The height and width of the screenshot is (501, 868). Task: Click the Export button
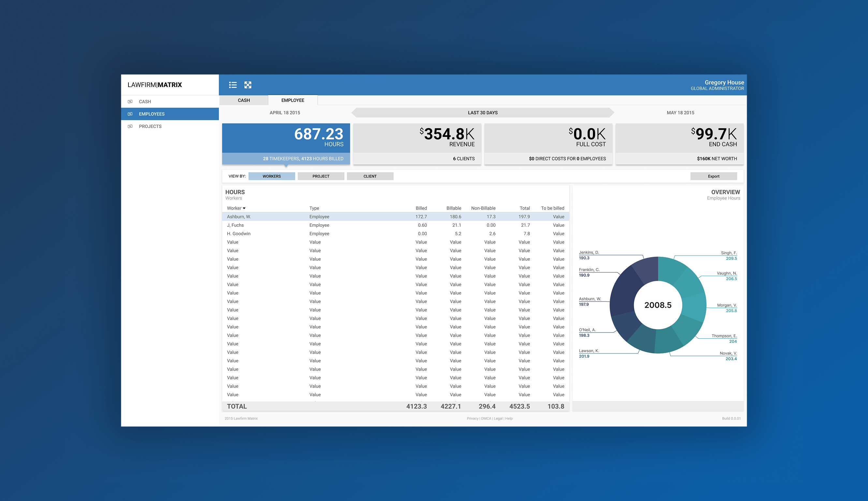(713, 176)
